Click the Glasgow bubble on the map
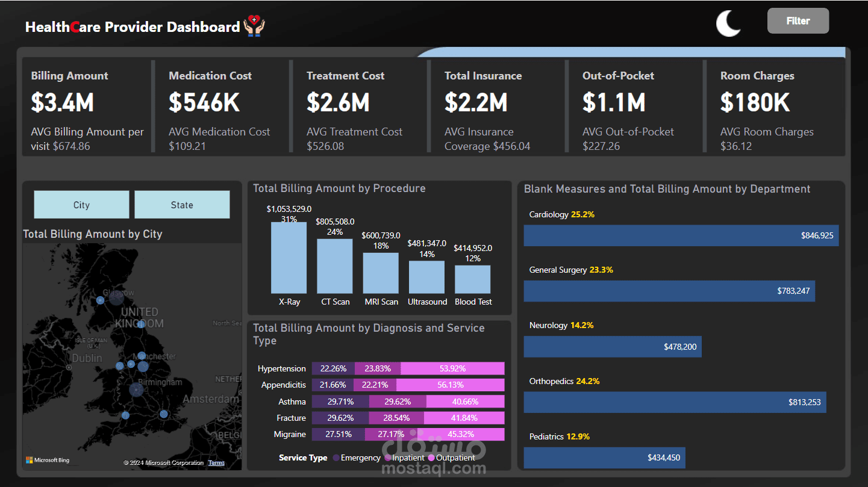 pos(116,297)
